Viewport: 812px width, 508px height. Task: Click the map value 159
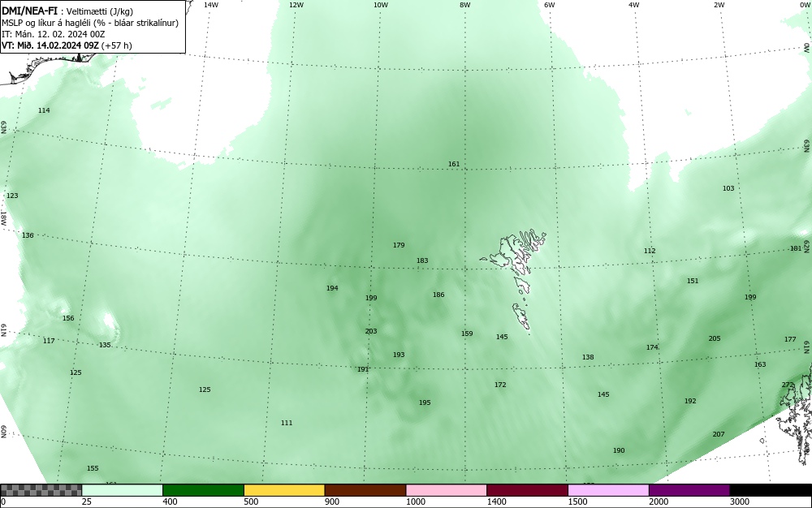tap(467, 334)
